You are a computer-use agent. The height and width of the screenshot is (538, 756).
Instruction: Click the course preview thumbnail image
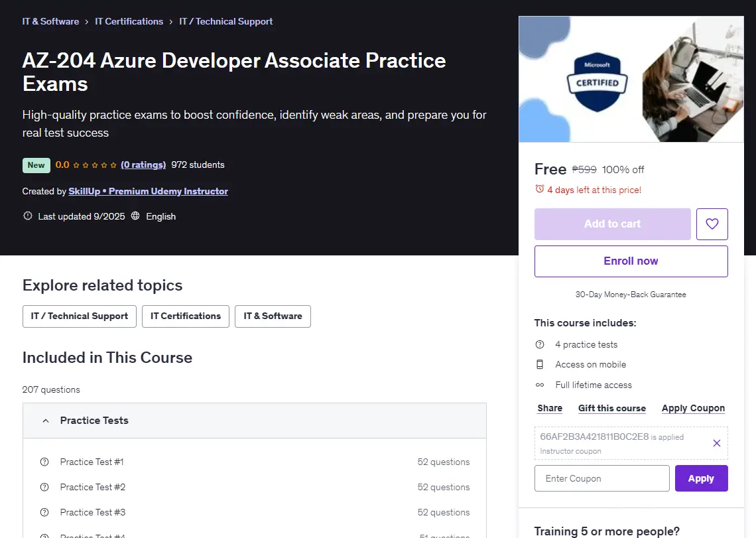[x=631, y=79]
